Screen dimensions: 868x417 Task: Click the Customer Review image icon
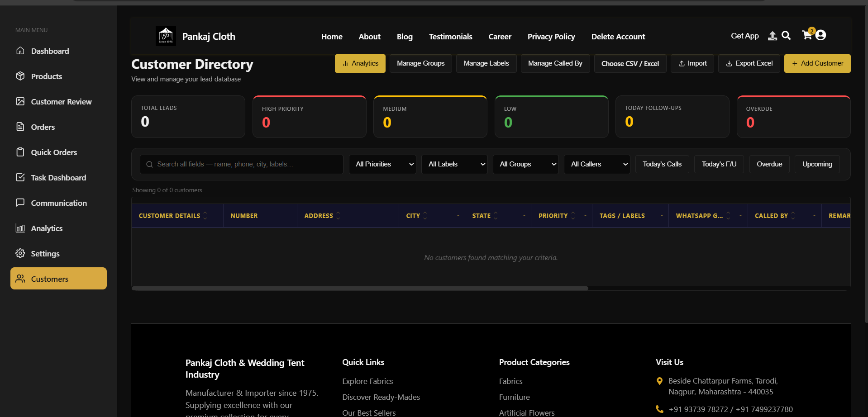coord(20,101)
